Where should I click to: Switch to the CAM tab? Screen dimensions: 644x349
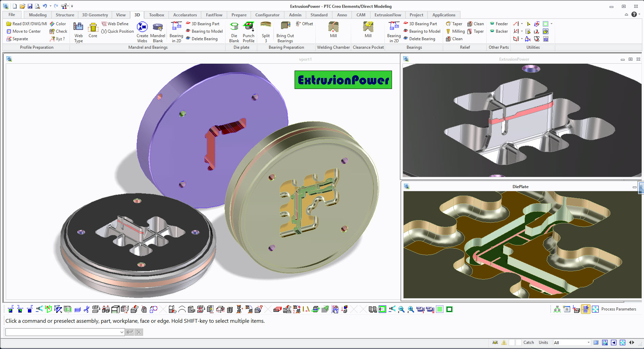361,15
